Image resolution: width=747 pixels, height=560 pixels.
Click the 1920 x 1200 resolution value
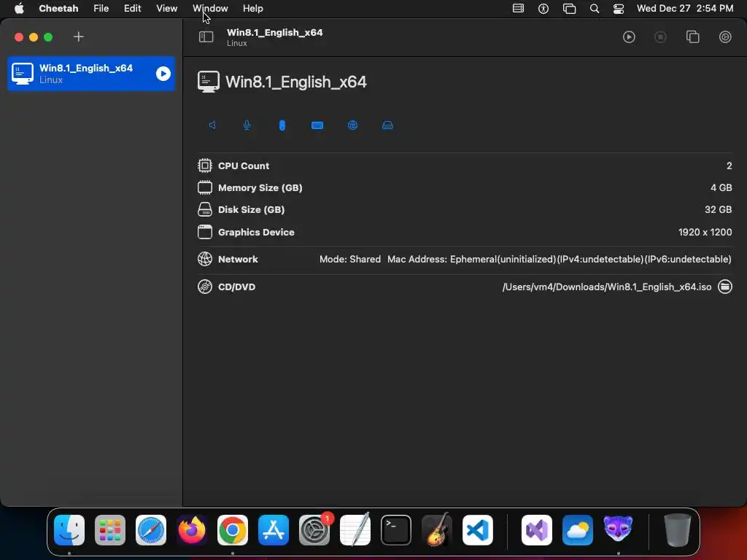705,232
